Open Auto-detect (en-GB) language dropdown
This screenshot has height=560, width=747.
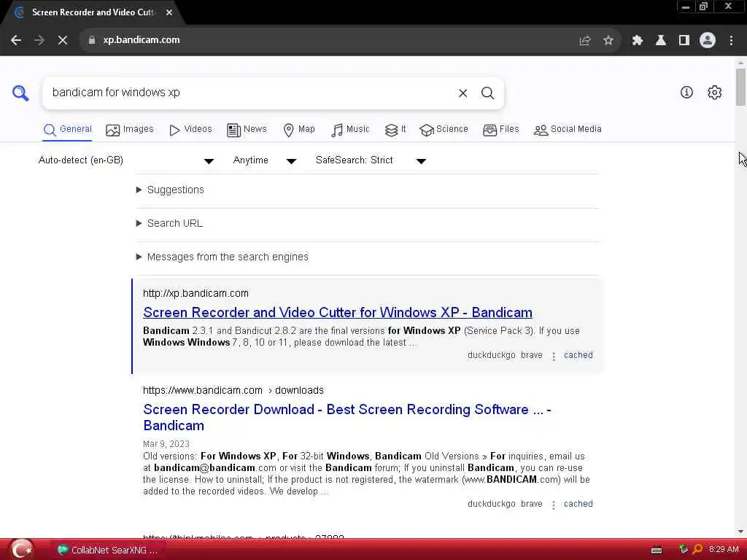click(x=125, y=160)
